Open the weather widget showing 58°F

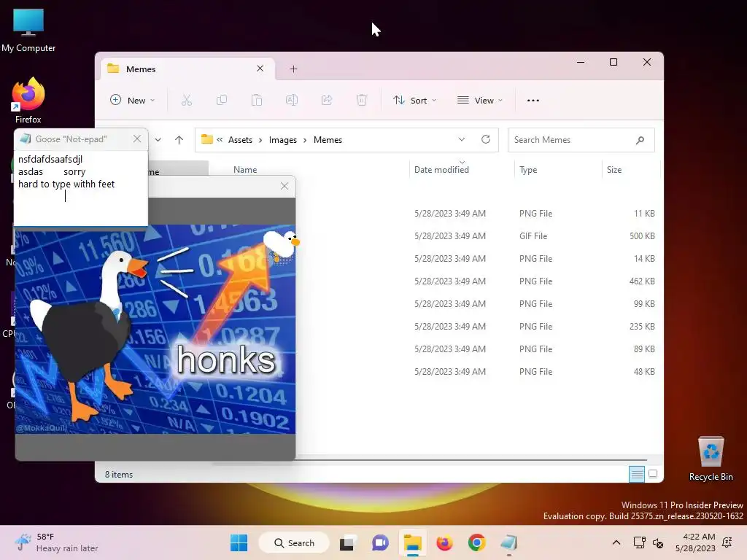click(56, 542)
